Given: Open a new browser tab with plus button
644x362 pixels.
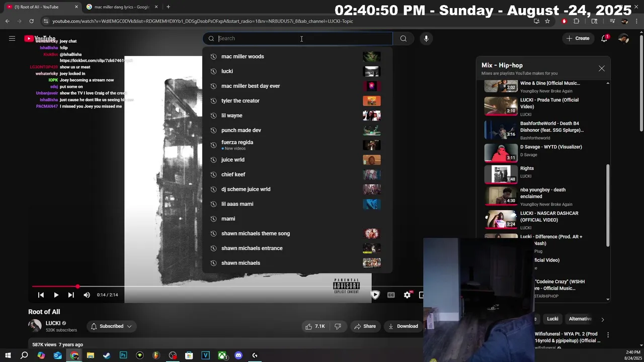Looking at the screenshot, I should (x=168, y=7).
